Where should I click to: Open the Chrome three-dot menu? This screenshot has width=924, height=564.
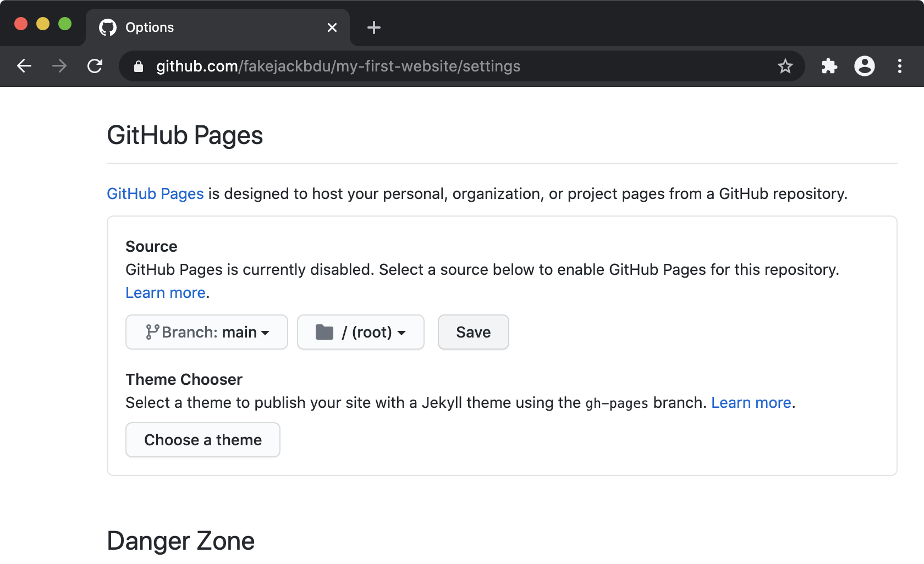(x=900, y=66)
